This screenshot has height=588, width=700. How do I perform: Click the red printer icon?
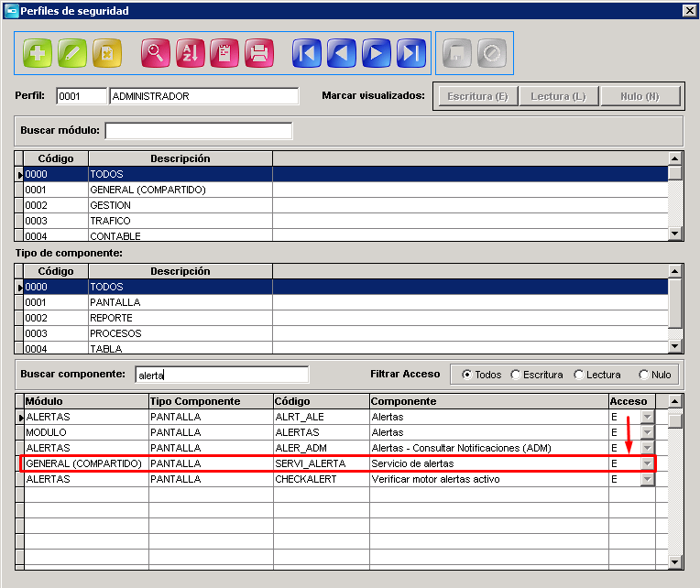pyautogui.click(x=259, y=53)
